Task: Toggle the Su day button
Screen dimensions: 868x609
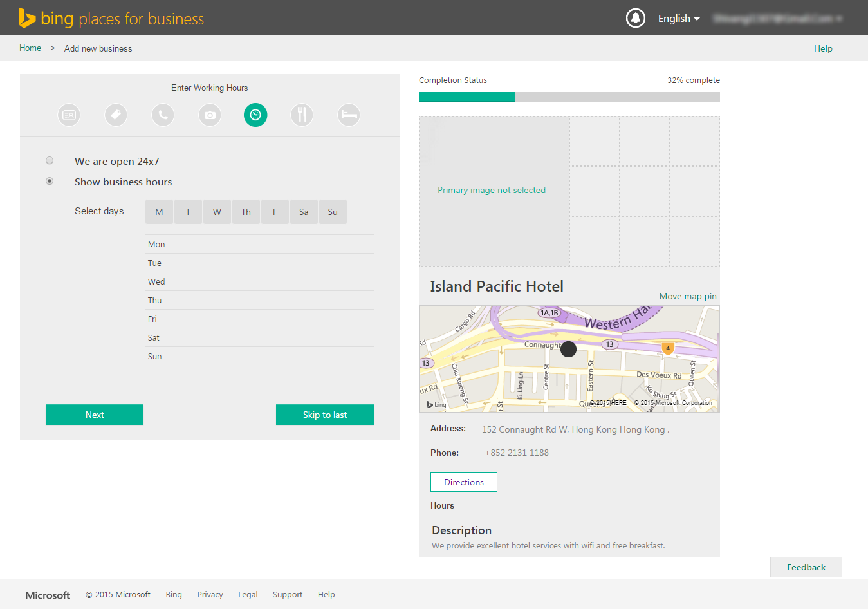Action: pyautogui.click(x=333, y=212)
